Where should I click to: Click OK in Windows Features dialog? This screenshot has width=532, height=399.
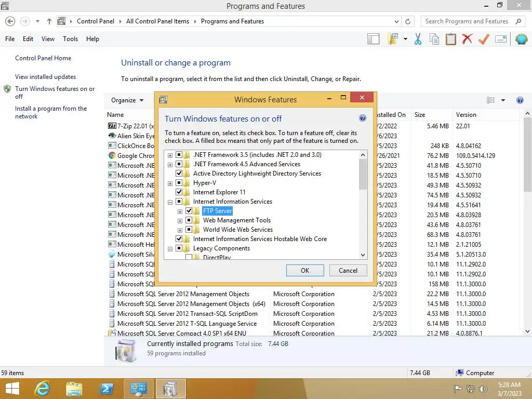point(305,270)
